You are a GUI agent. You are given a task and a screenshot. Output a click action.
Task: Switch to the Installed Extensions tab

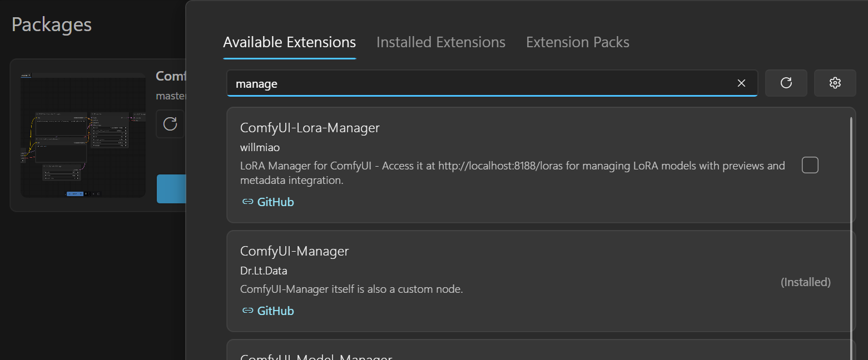pos(440,43)
